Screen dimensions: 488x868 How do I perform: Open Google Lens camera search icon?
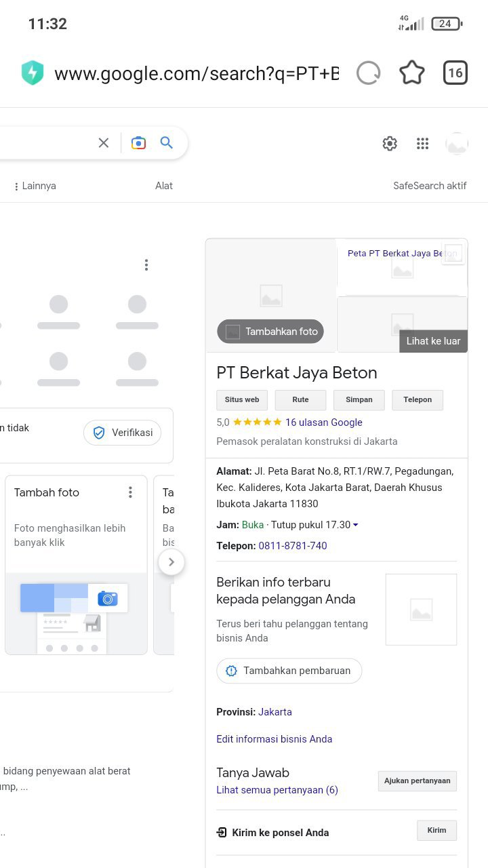138,143
